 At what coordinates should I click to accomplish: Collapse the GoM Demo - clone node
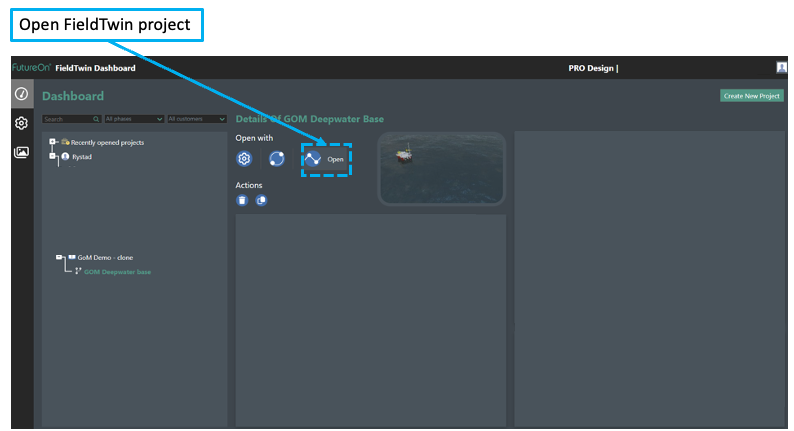59,257
